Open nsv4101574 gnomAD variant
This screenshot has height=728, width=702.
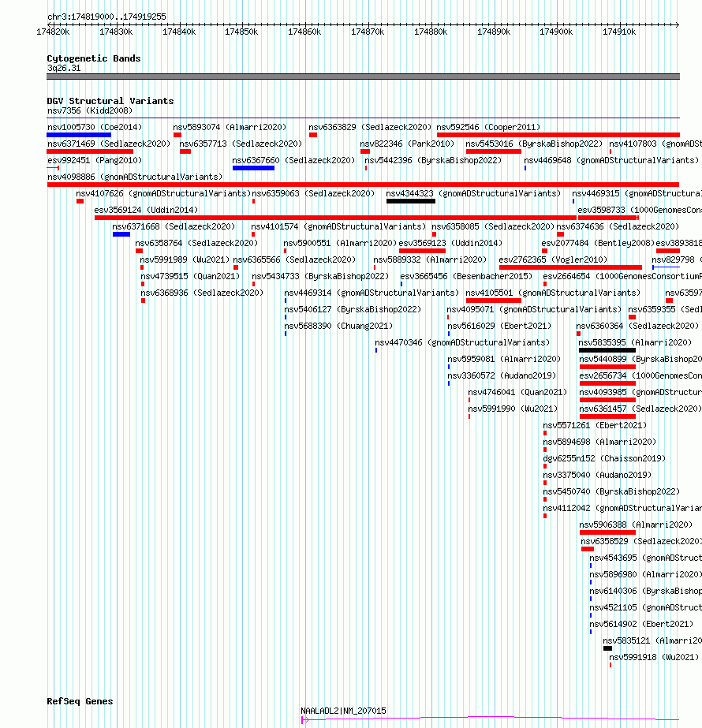(x=338, y=226)
